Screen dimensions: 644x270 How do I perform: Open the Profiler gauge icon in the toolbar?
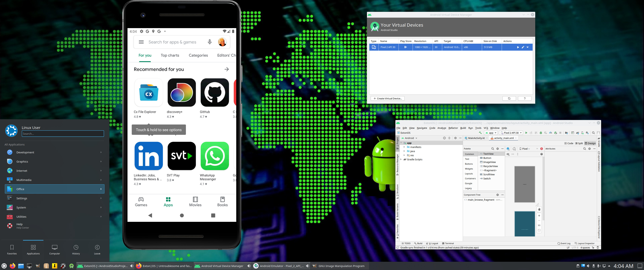[x=551, y=133]
